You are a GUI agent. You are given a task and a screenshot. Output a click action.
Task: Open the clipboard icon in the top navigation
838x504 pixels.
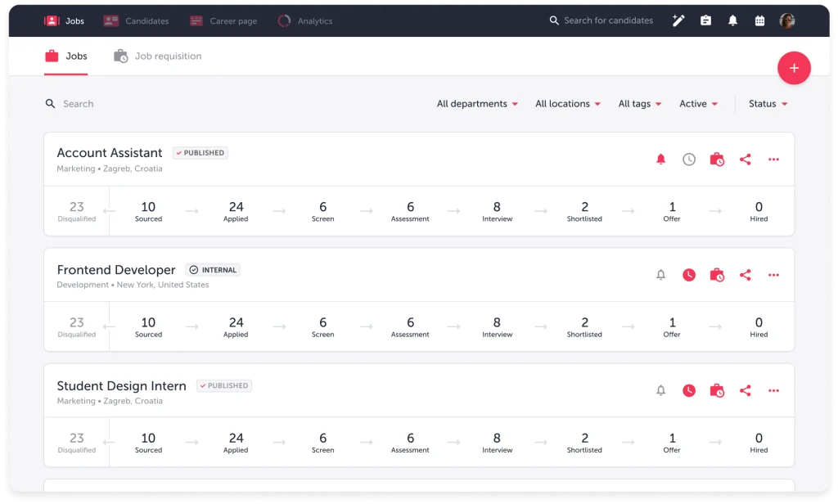(705, 20)
